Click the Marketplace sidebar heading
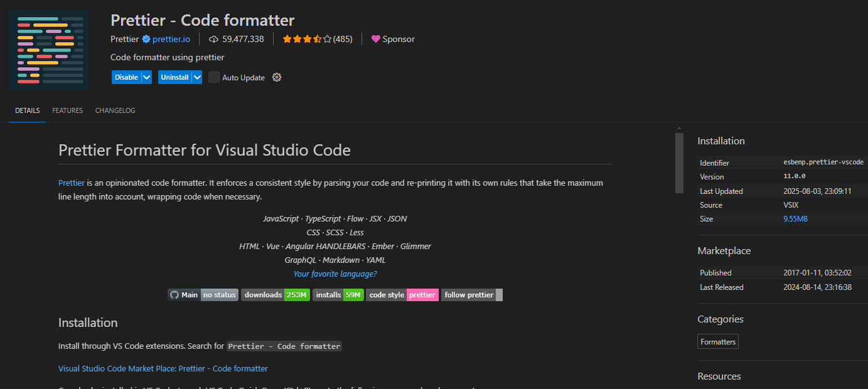The height and width of the screenshot is (389, 868). pos(724,251)
